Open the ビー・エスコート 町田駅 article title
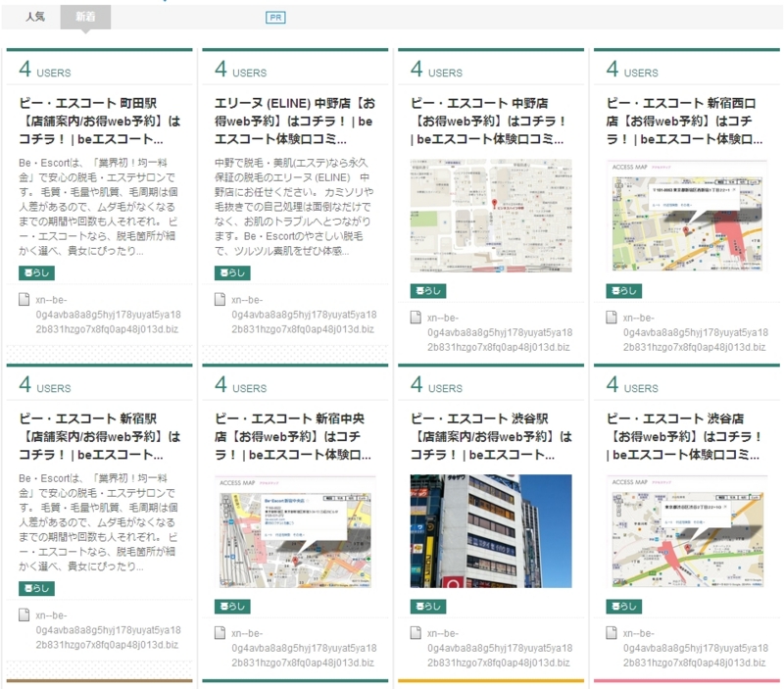The width and height of the screenshot is (784, 689). (x=100, y=121)
